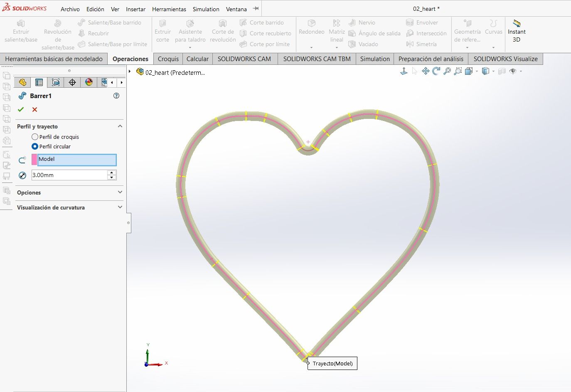
Task: Expand the Visualización de curvatura section
Action: [120, 207]
